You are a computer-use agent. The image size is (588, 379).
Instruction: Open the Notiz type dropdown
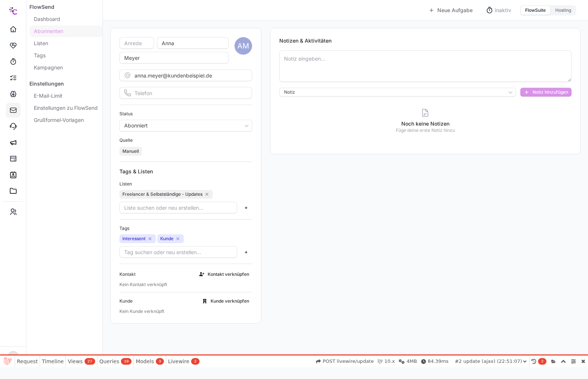(x=398, y=92)
